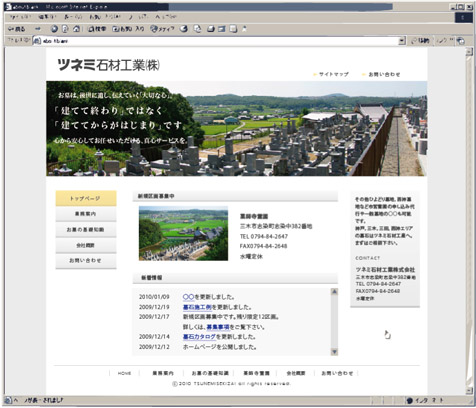Show browsing History from the toolbar icon
476x408 pixels.
click(x=184, y=29)
